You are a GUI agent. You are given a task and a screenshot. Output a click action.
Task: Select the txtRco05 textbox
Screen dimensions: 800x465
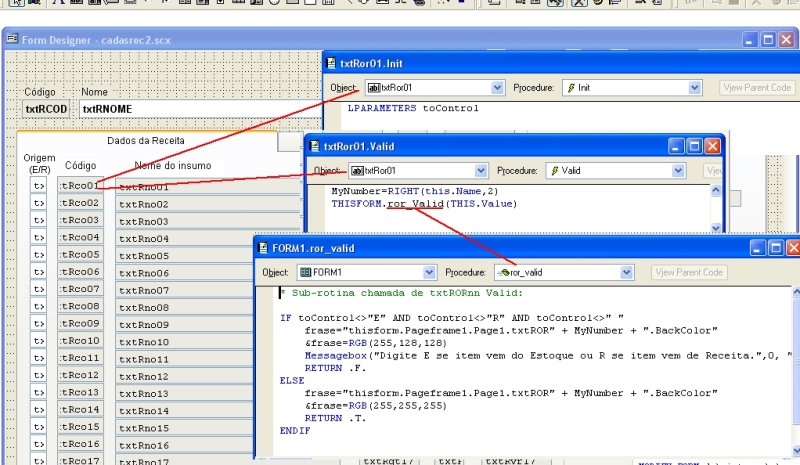click(x=80, y=254)
